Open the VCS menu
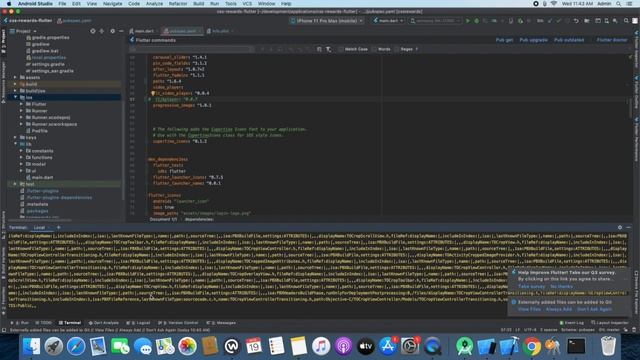The width and height of the screenshot is (640, 360). click(247, 4)
